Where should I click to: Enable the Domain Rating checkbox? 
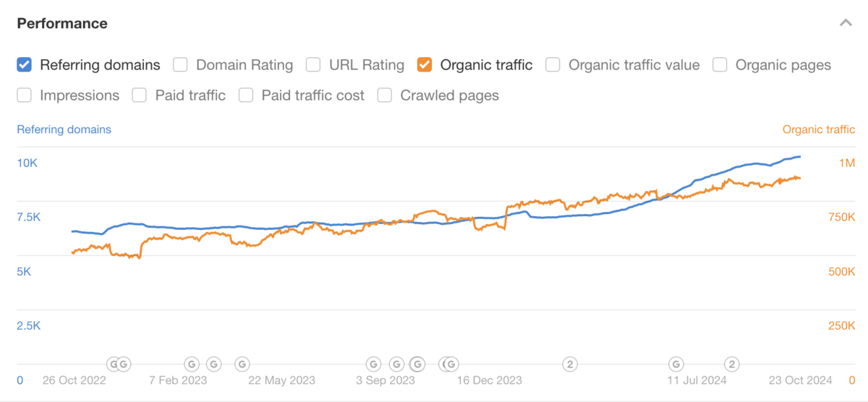(181, 65)
